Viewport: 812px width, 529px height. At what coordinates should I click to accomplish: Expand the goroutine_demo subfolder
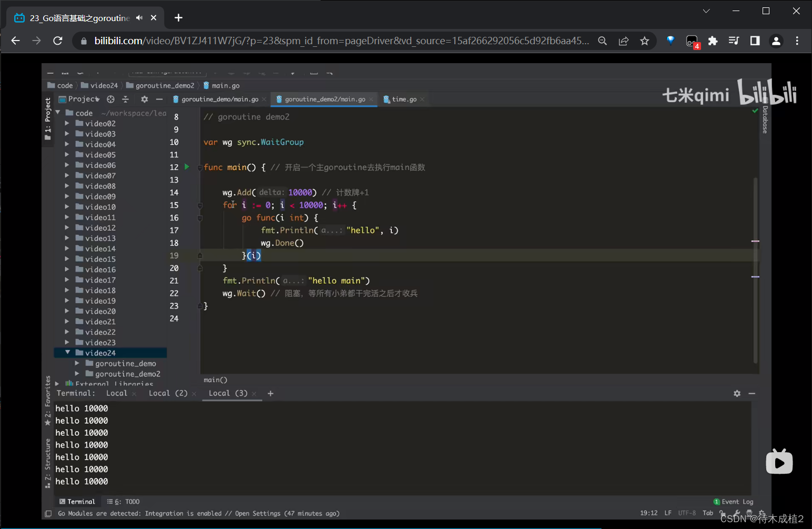(77, 363)
